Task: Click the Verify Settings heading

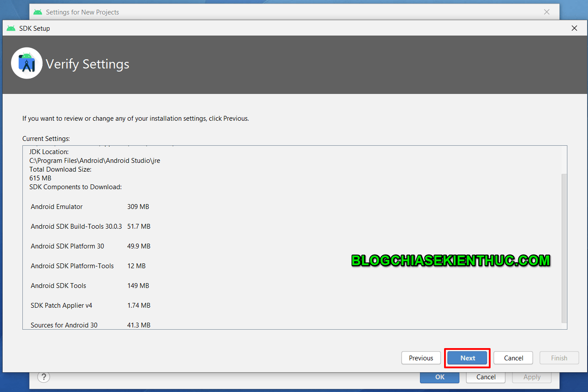Action: [x=88, y=64]
